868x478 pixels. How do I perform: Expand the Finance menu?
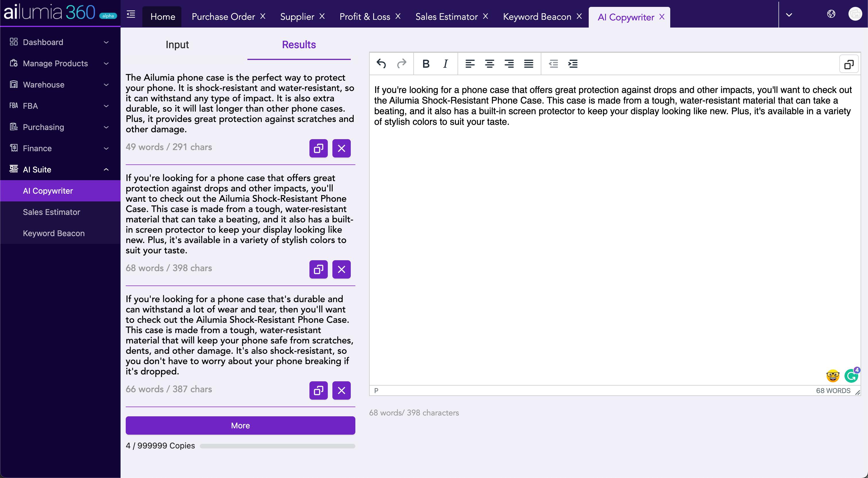coord(106,148)
